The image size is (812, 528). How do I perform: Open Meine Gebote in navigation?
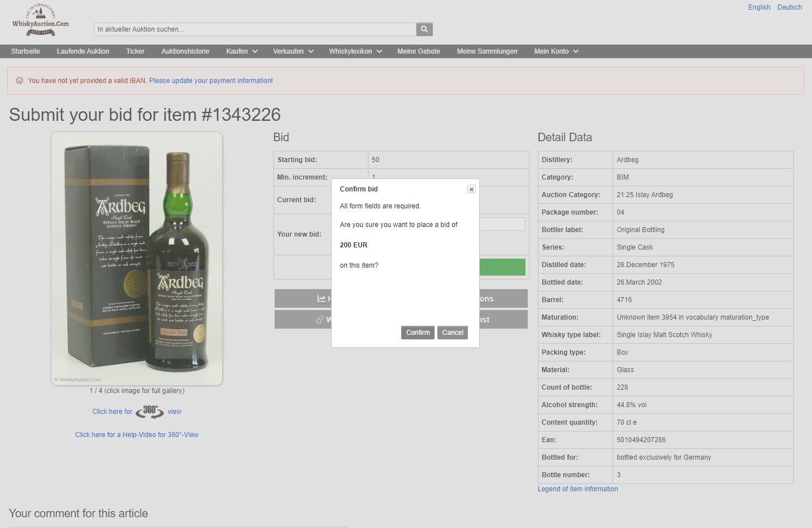tap(419, 51)
